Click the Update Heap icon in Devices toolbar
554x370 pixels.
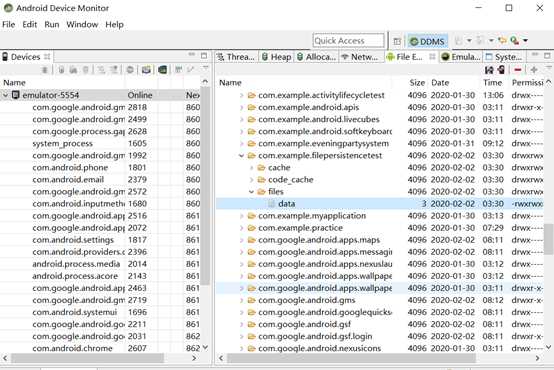61,70
